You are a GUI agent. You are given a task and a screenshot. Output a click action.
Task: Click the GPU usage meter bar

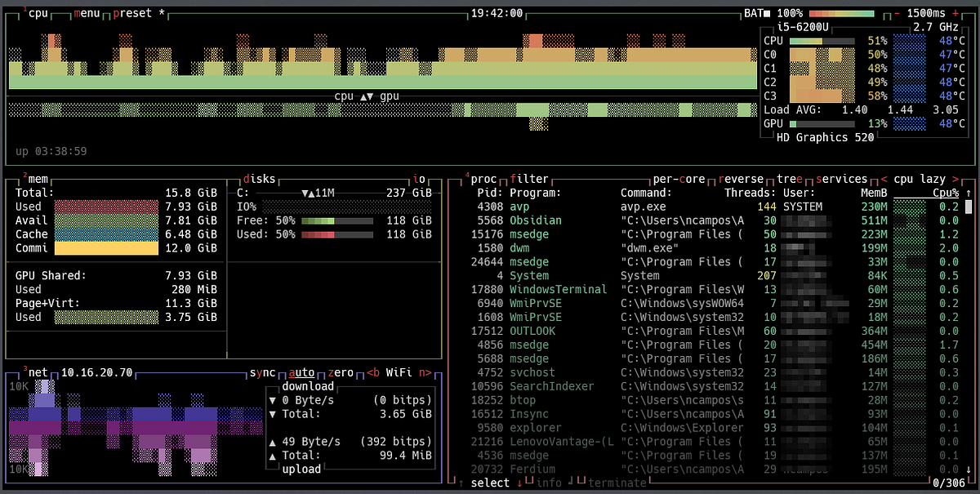pos(821,123)
